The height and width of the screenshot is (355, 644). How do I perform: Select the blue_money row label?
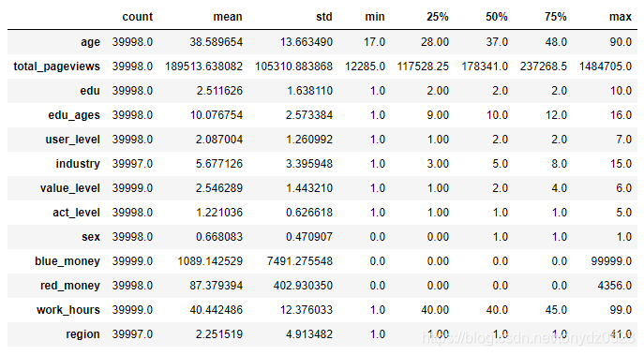67,261
